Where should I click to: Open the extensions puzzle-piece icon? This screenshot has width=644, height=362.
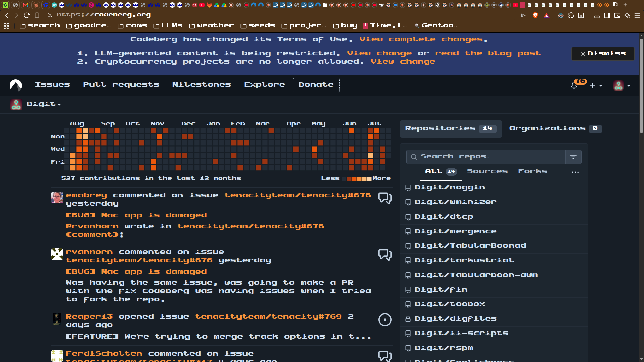571,15
